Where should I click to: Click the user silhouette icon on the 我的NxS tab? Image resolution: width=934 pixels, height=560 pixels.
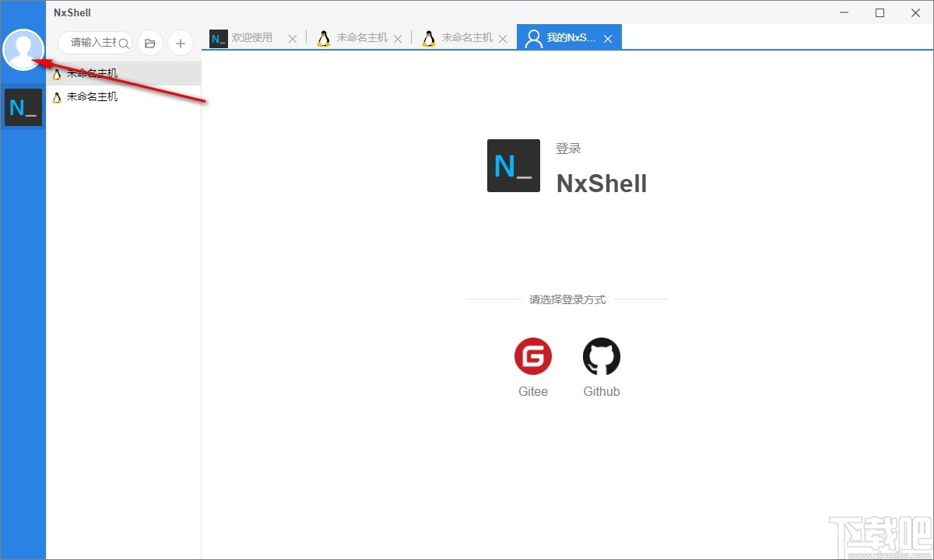tap(534, 37)
